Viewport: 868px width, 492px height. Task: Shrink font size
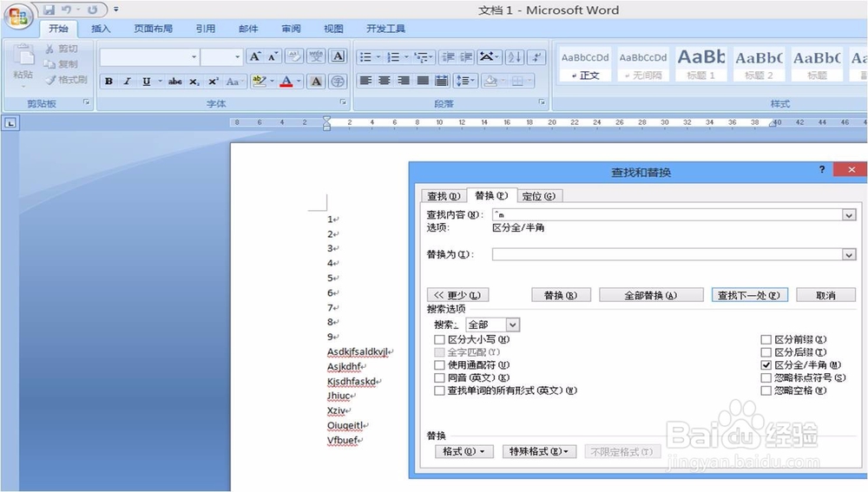tap(273, 56)
